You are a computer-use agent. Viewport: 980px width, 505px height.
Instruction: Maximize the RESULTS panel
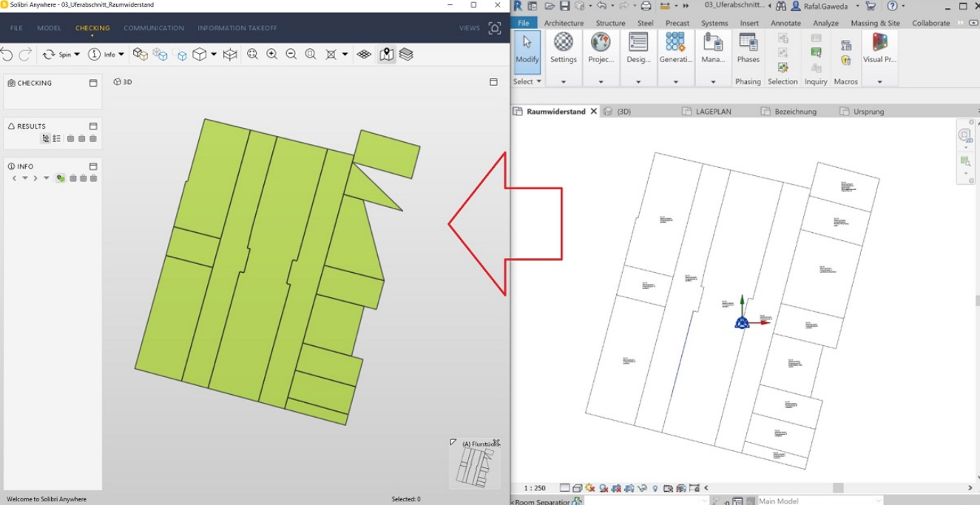tap(93, 126)
